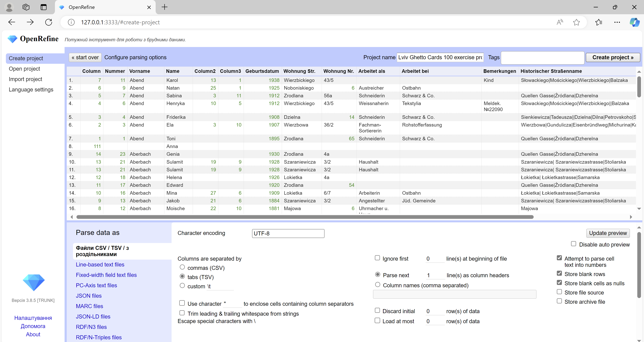Check Ignore first lines option

pos(377,258)
